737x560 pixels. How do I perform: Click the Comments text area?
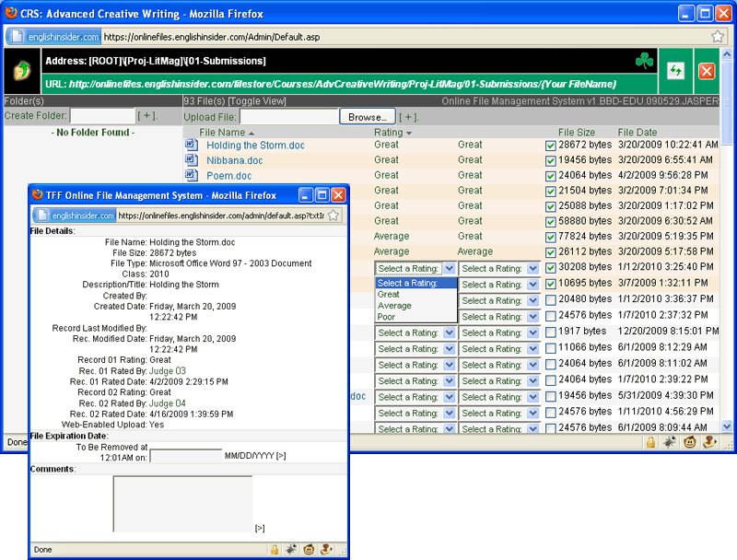point(182,504)
